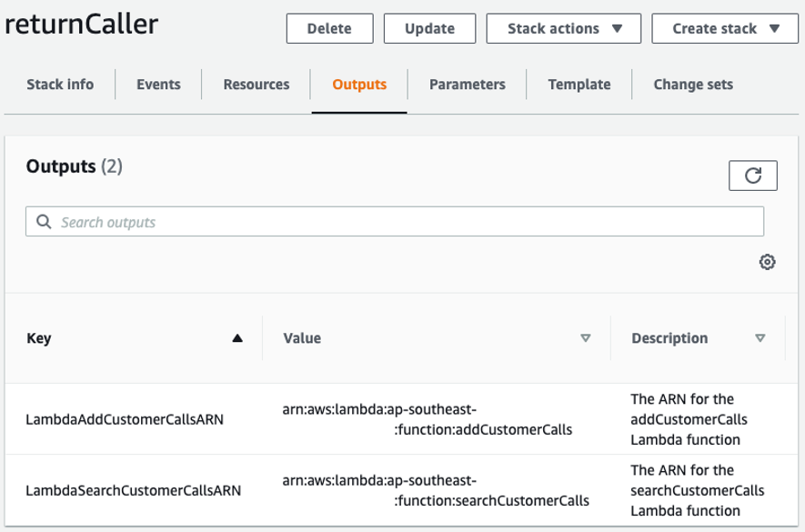
Task: Click the Stack actions dropdown arrow
Action: [617, 28]
